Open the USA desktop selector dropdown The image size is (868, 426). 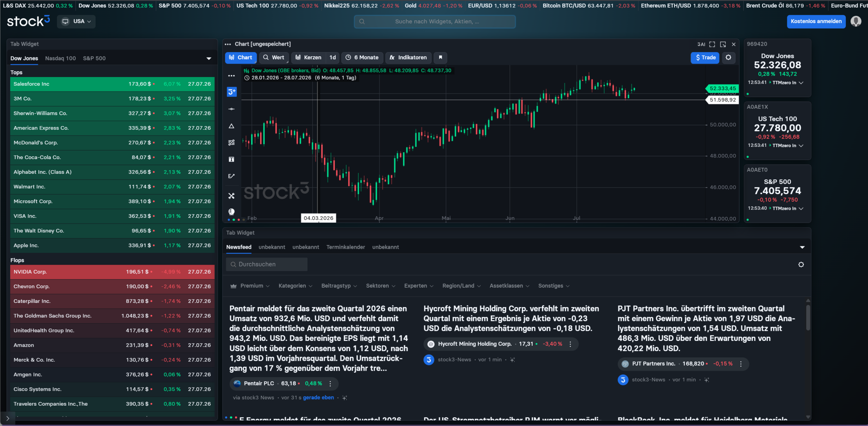tap(76, 21)
